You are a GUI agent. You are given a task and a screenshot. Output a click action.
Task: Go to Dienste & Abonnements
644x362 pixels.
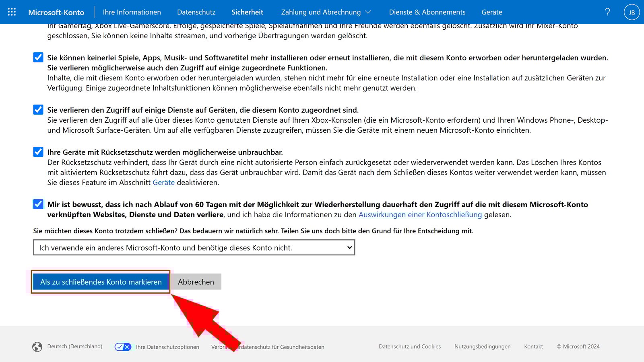coord(427,12)
